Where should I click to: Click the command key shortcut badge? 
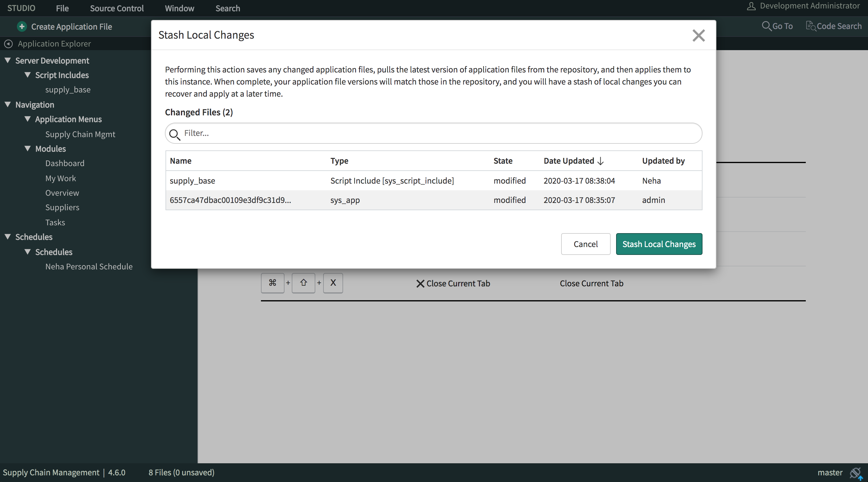(x=273, y=283)
